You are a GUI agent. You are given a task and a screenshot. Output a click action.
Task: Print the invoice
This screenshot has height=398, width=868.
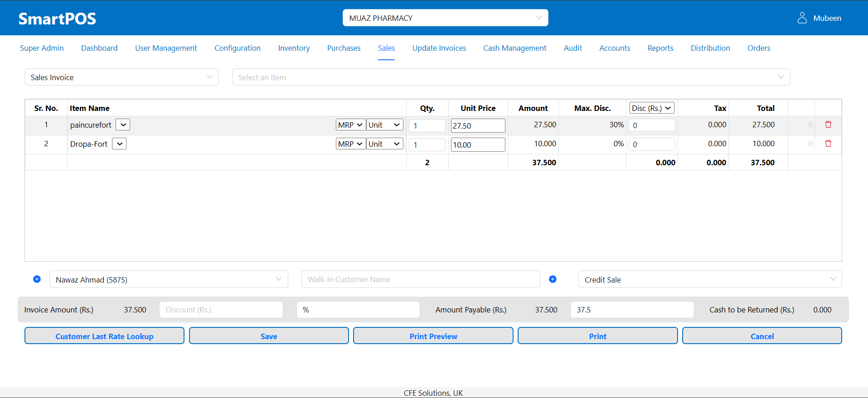coord(598,336)
